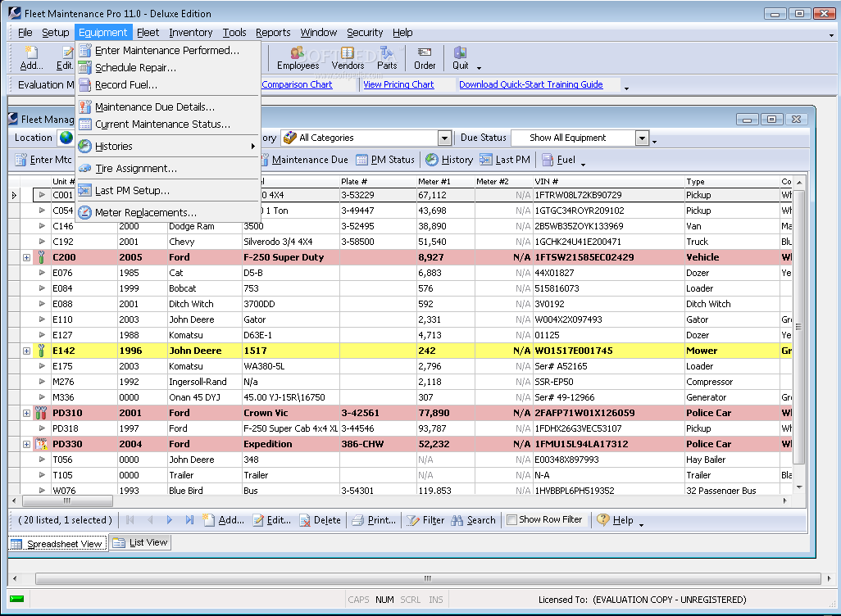Click the PM Status toolbar button

click(385, 160)
